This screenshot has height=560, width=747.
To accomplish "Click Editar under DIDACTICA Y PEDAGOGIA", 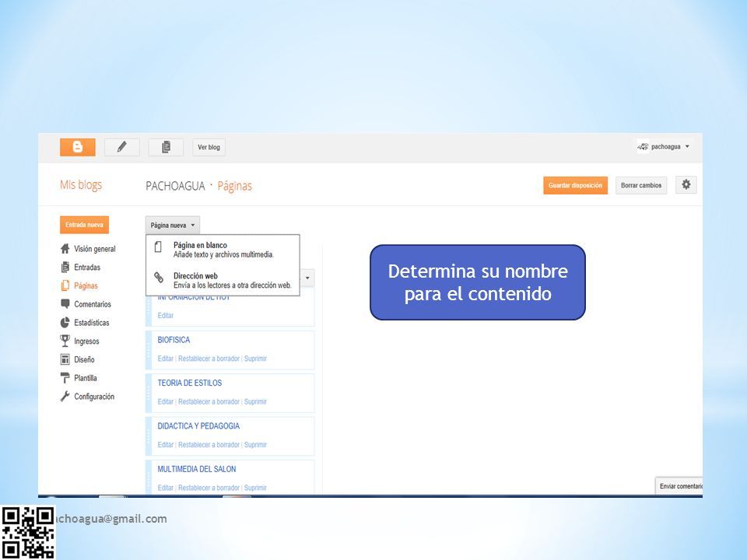I will pyautogui.click(x=165, y=445).
